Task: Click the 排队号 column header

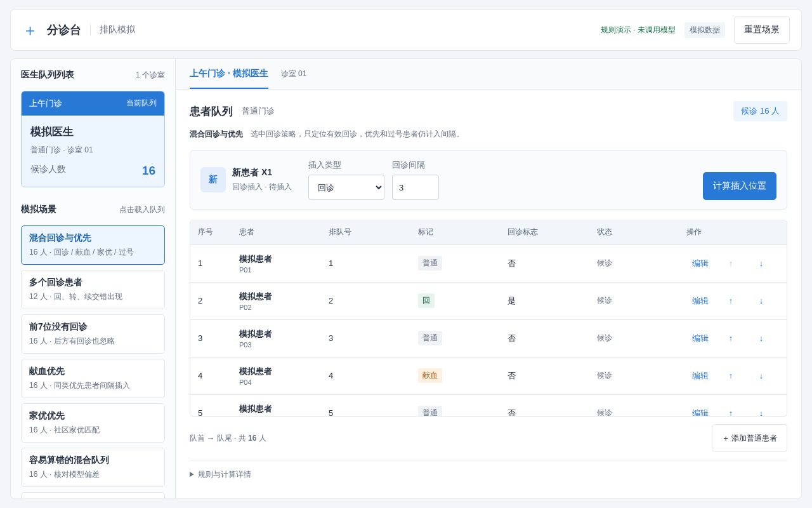Action: click(340, 232)
